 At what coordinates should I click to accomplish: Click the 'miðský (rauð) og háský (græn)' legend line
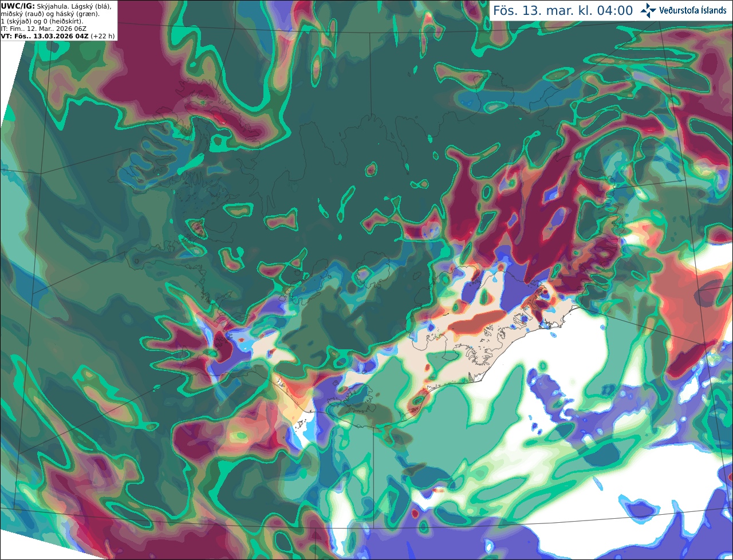(50, 14)
